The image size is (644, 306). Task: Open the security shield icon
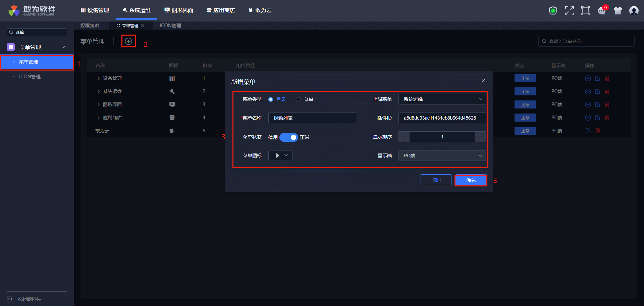553,11
